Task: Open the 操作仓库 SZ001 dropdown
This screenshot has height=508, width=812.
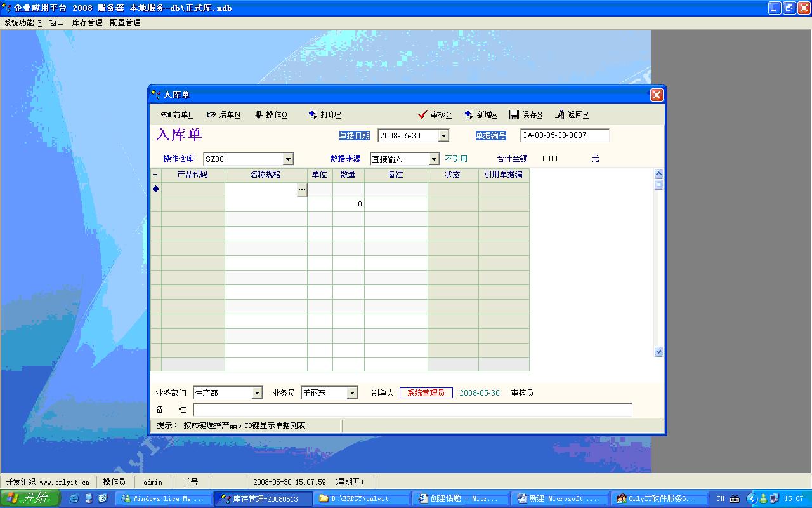Action: [288, 159]
